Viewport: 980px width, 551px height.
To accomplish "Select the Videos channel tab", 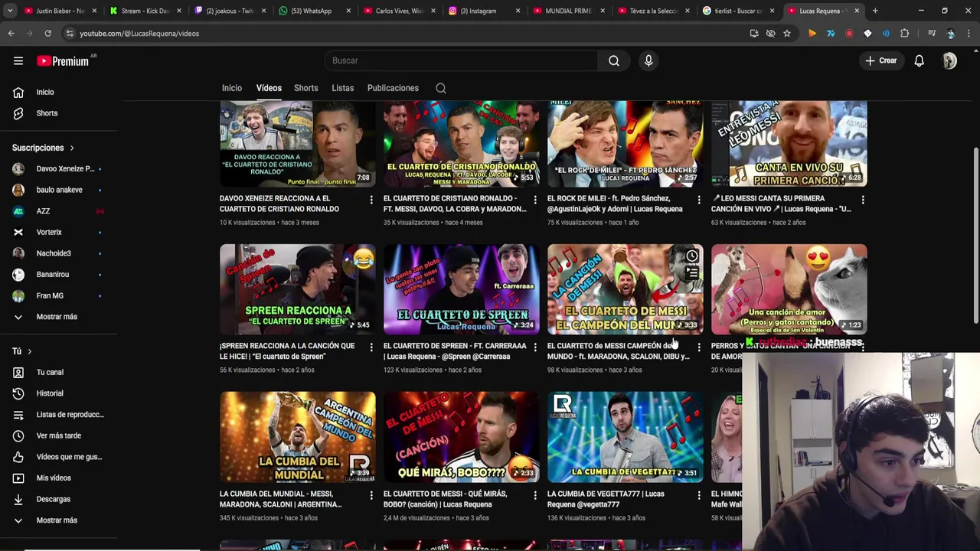I will coord(269,88).
